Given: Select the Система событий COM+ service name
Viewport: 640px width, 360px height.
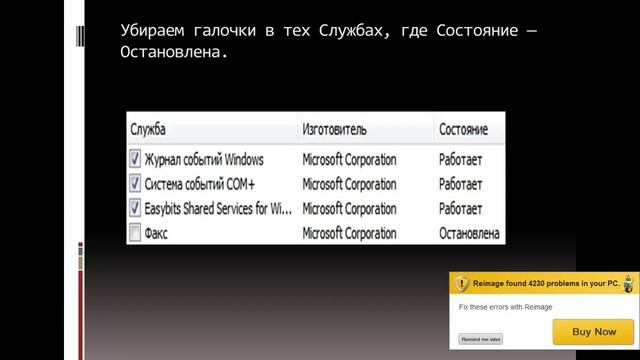Looking at the screenshot, I should [200, 184].
